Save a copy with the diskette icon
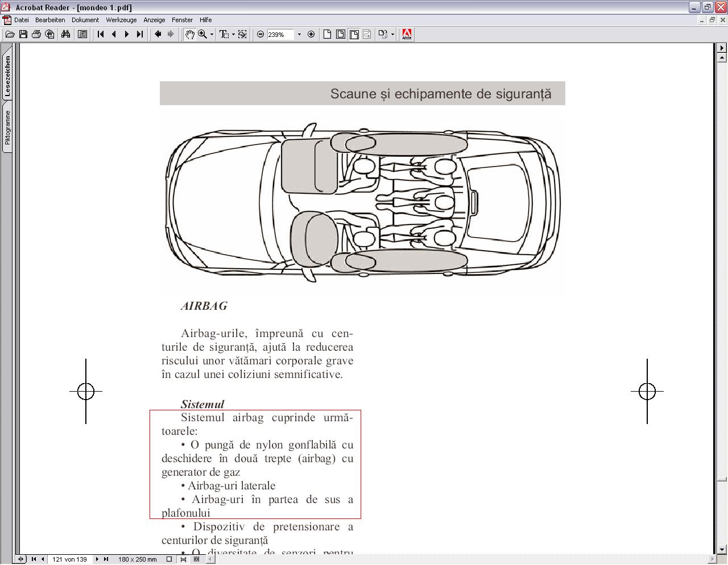 pyautogui.click(x=23, y=35)
